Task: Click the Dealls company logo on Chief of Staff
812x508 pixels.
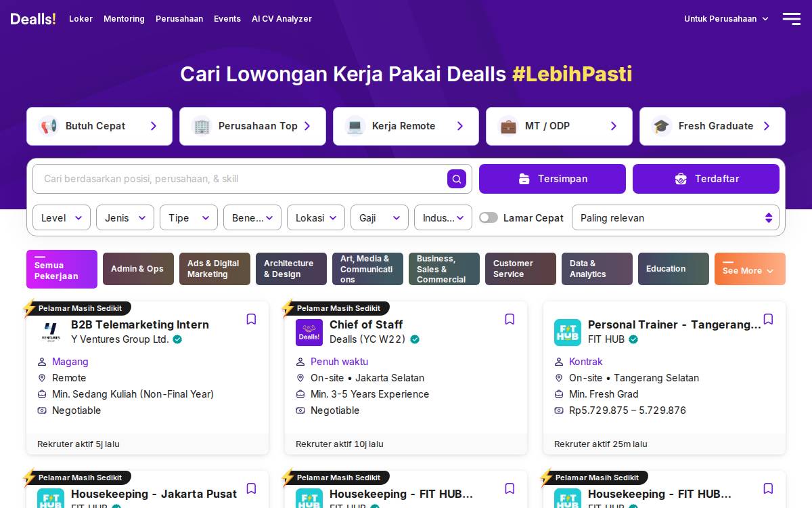Action: point(309,332)
